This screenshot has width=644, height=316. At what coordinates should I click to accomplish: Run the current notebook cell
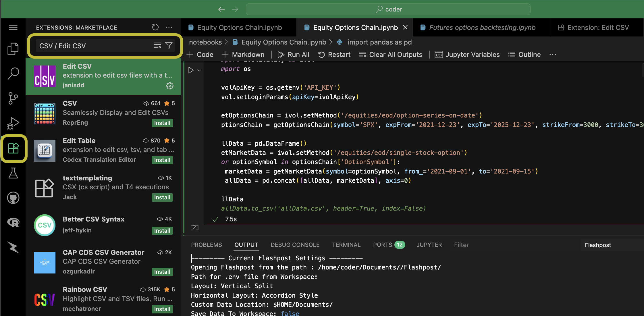pyautogui.click(x=191, y=70)
